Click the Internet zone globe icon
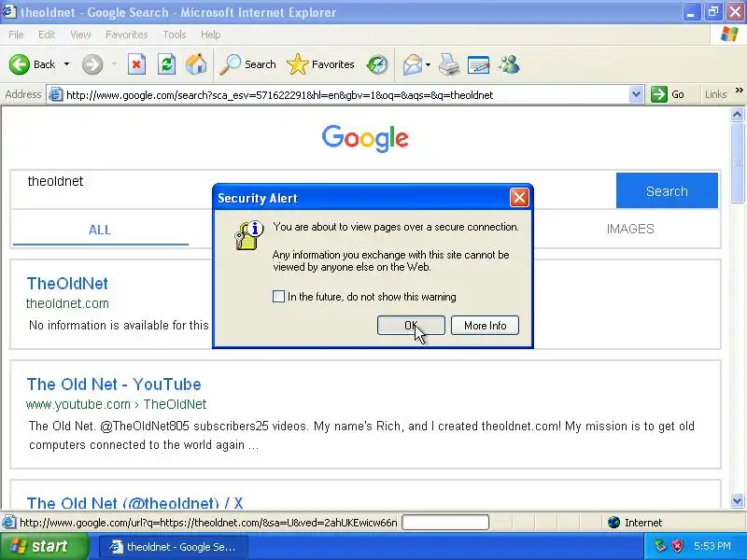 (613, 523)
